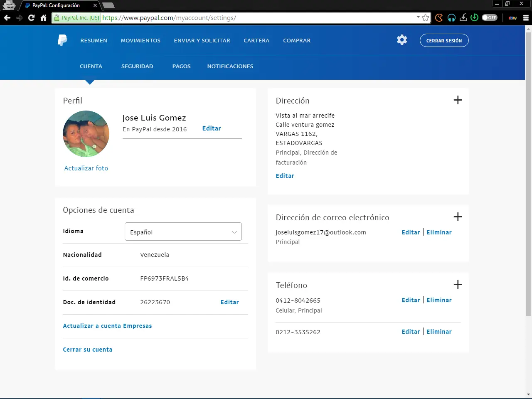
Task: Click the green circular download extension icon
Action: [x=474, y=17]
